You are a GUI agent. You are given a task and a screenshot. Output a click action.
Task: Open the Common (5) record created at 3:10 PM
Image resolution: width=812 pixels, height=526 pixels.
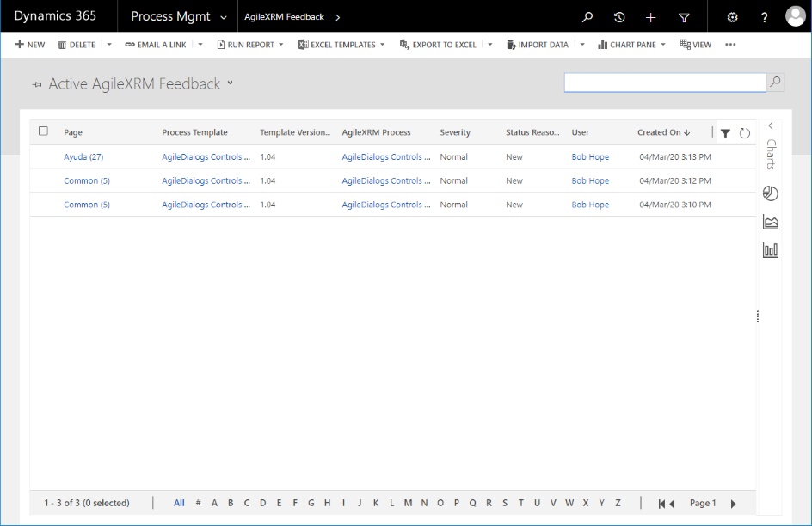pyautogui.click(x=87, y=205)
